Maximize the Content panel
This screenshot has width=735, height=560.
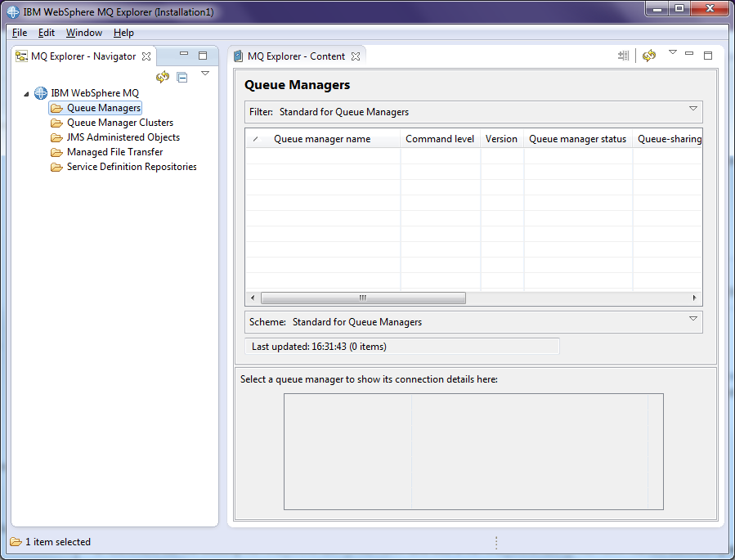(x=708, y=56)
